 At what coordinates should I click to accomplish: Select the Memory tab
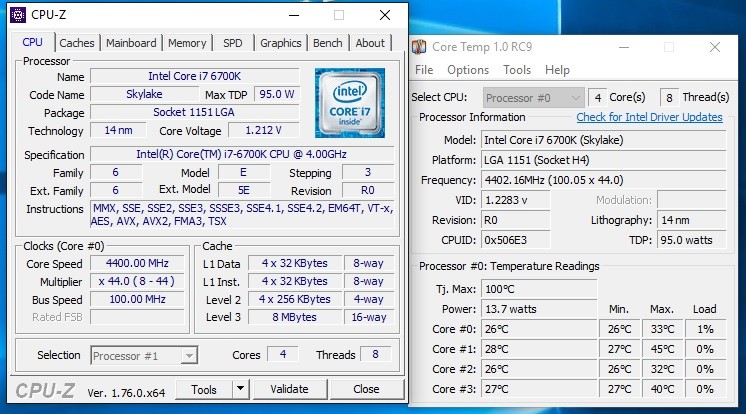(x=187, y=43)
